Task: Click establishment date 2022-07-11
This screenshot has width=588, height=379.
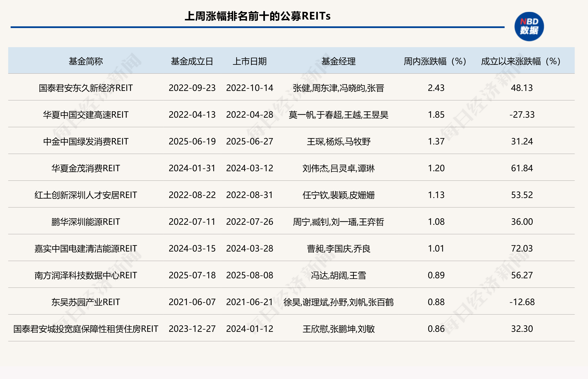Action: (x=192, y=222)
